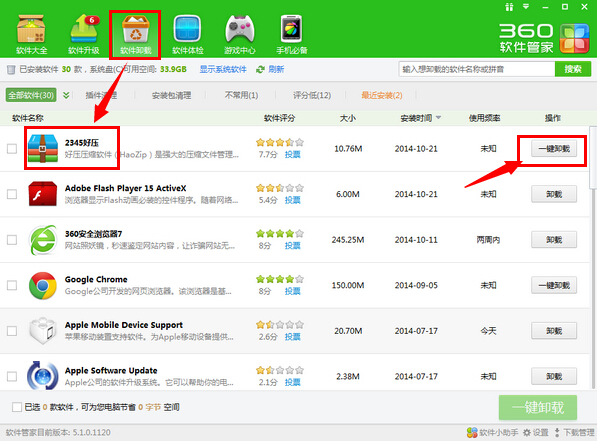Tick the checkbox for Google Chrome
Screen dimensions: 597x441
tap(12, 285)
